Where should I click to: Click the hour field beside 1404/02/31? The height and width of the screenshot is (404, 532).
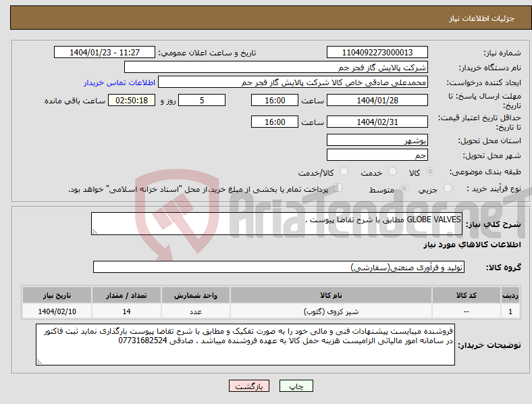(275, 122)
